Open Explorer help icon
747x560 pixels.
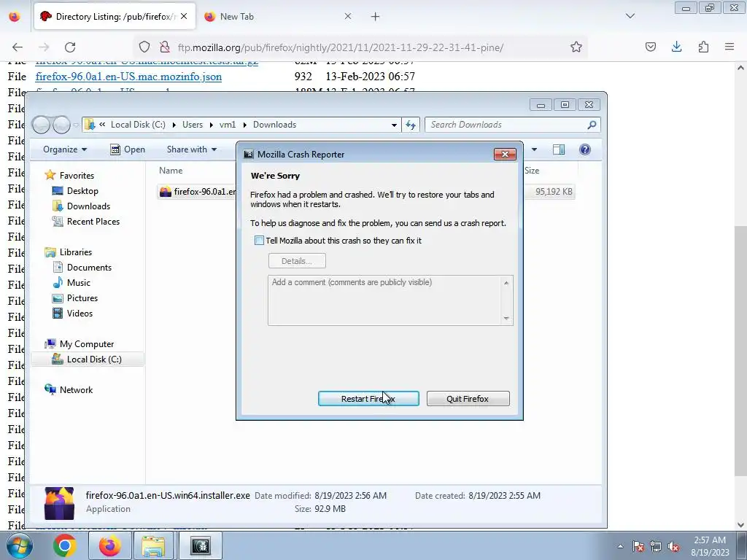(585, 149)
